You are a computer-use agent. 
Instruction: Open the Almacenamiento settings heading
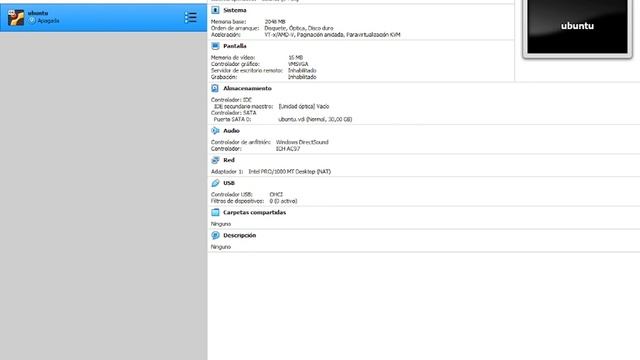[247, 88]
